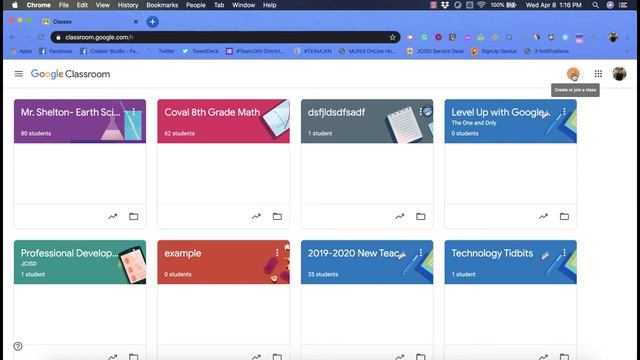
Task: Open more options on dsfjldsdfsadf card
Action: pos(421,111)
